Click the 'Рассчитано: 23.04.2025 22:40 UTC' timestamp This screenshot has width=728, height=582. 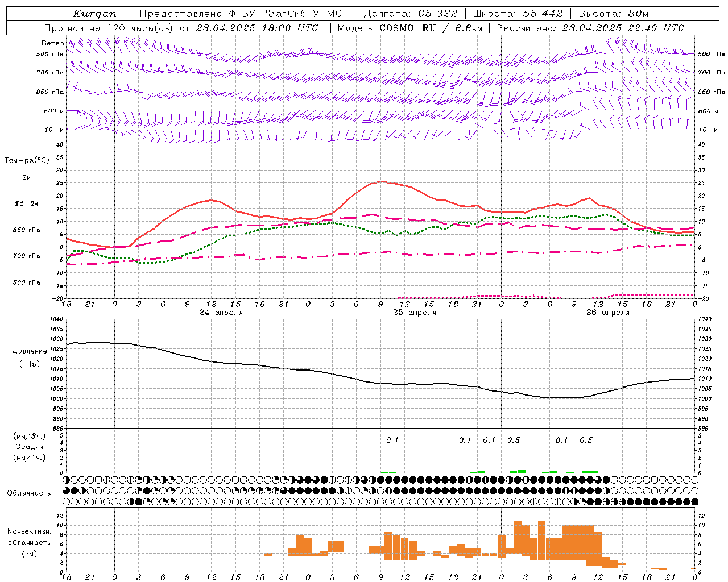(x=590, y=28)
